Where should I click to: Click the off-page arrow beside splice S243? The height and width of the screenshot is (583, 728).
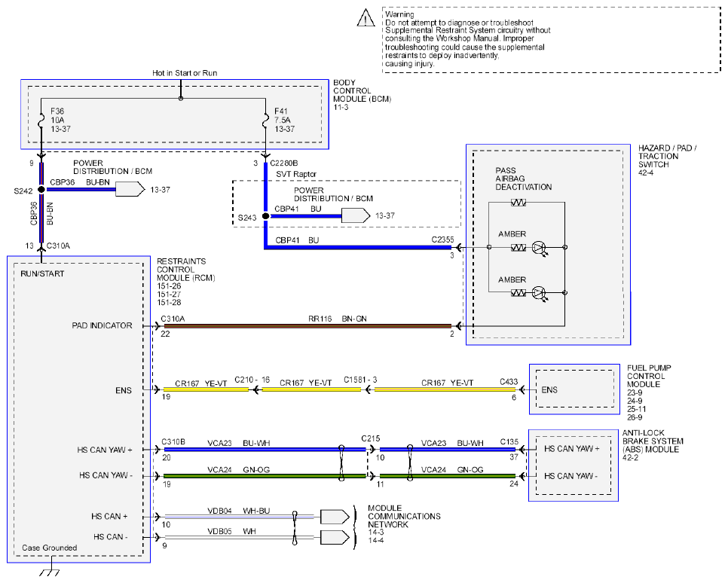pos(356,216)
